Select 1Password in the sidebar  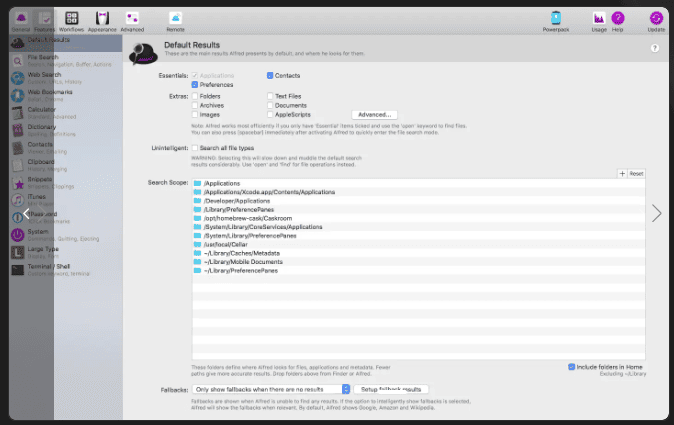pyautogui.click(x=66, y=217)
